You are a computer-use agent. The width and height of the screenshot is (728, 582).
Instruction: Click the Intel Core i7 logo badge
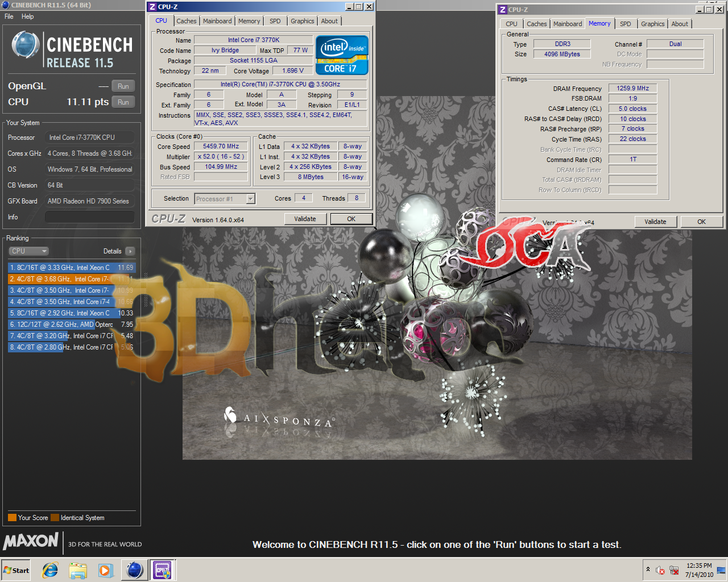tap(342, 55)
